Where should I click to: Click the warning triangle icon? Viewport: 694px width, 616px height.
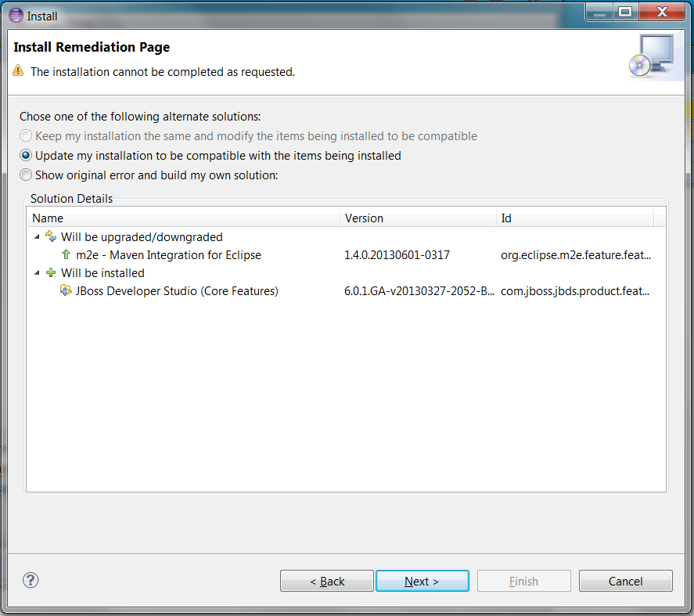point(18,70)
